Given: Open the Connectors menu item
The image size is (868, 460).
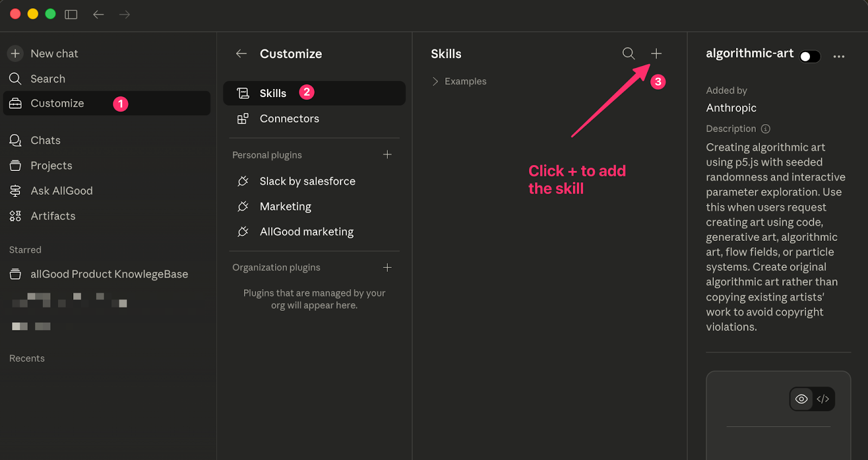Looking at the screenshot, I should (289, 119).
